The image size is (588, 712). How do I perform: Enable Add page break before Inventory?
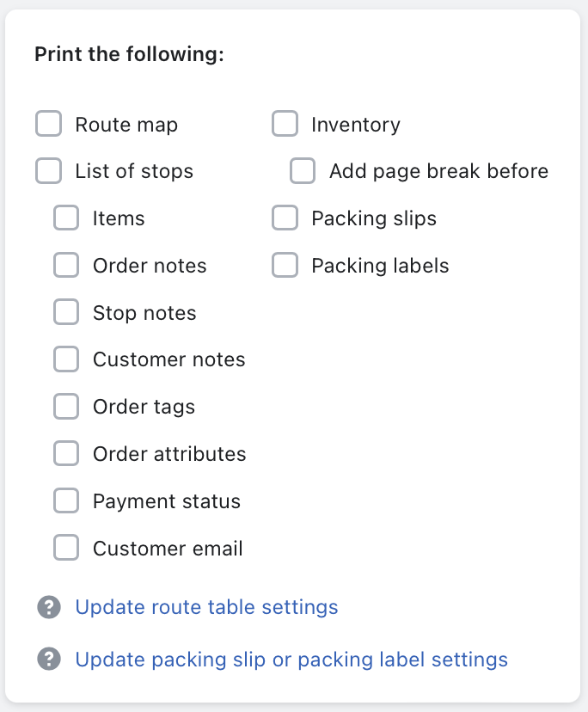[x=302, y=171]
